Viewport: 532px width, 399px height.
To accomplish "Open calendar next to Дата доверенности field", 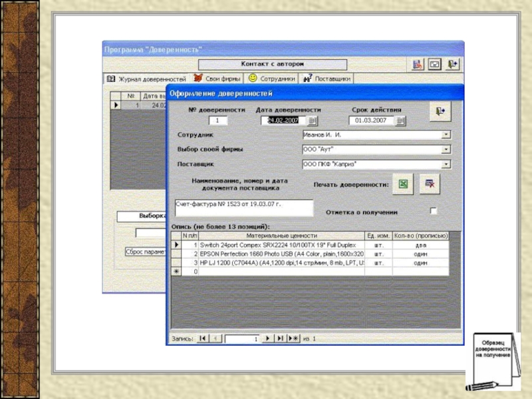I will (x=313, y=120).
